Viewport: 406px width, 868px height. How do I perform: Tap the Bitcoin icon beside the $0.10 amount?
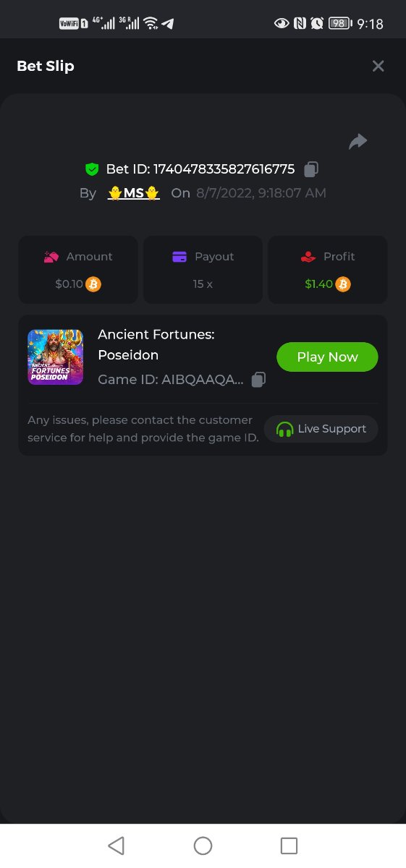(x=93, y=284)
